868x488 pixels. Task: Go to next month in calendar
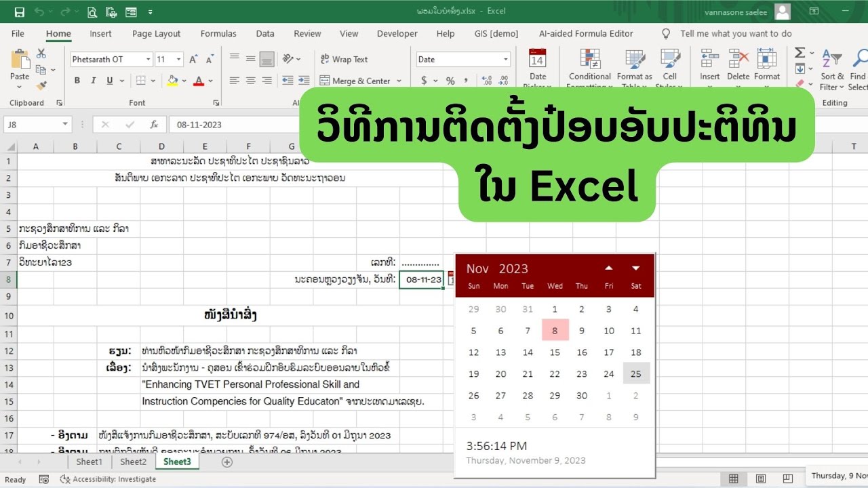pyautogui.click(x=636, y=268)
